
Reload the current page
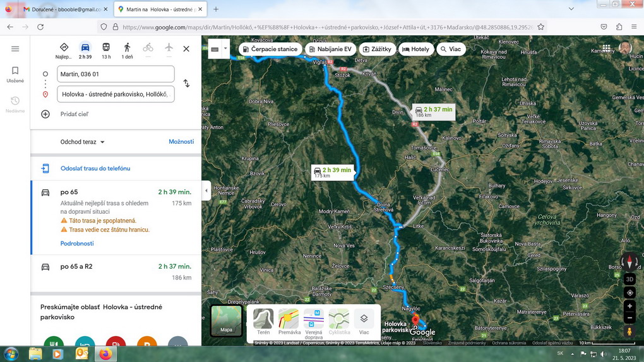(x=40, y=26)
